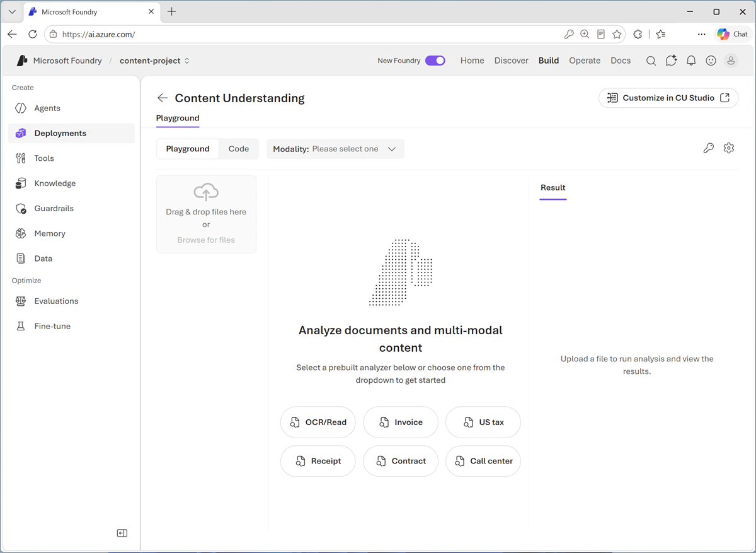Select the Microsoft Foundry browser tab
Image resolution: width=756 pixels, height=553 pixels.
point(93,12)
